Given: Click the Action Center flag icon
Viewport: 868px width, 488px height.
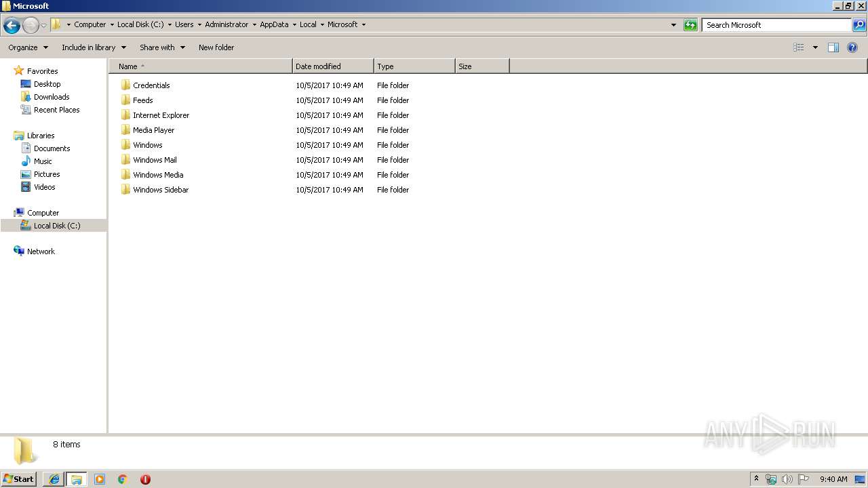Looking at the screenshot, I should 804,479.
